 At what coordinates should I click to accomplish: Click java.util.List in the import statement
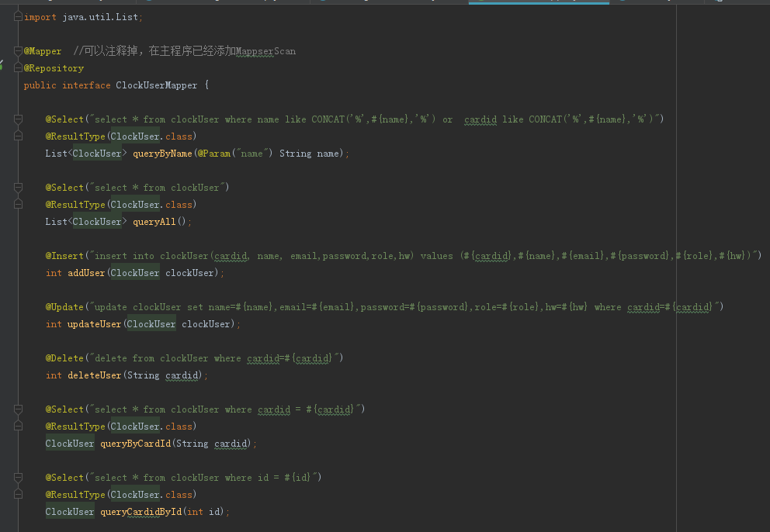[x=100, y=17]
